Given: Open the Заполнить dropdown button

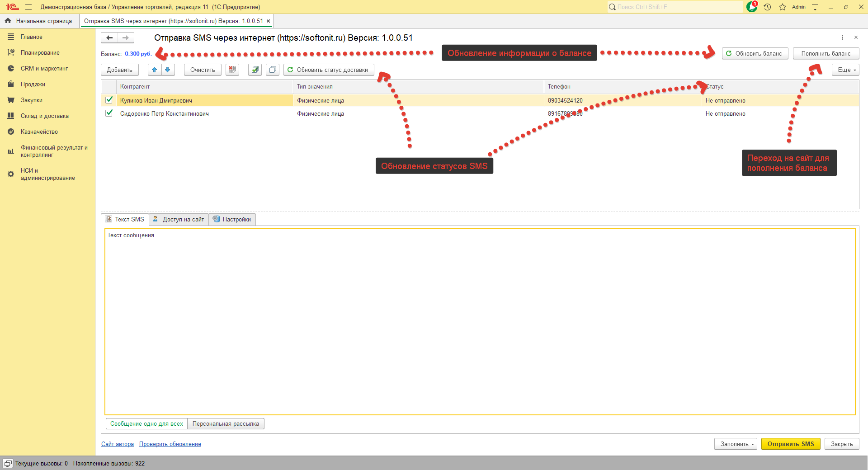Looking at the screenshot, I should pos(736,444).
